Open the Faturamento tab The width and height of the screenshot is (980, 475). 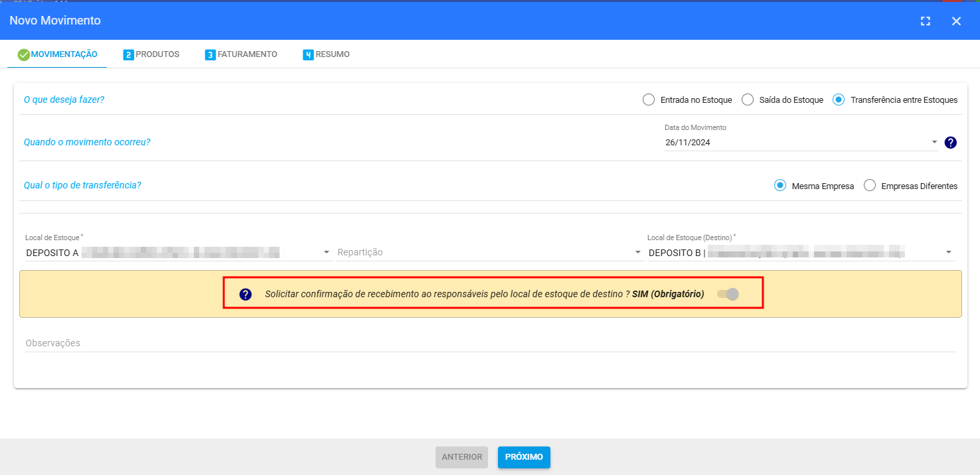click(x=241, y=54)
